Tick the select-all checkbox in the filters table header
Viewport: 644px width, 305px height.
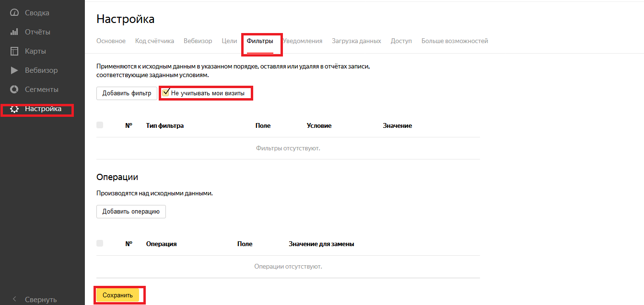point(100,125)
